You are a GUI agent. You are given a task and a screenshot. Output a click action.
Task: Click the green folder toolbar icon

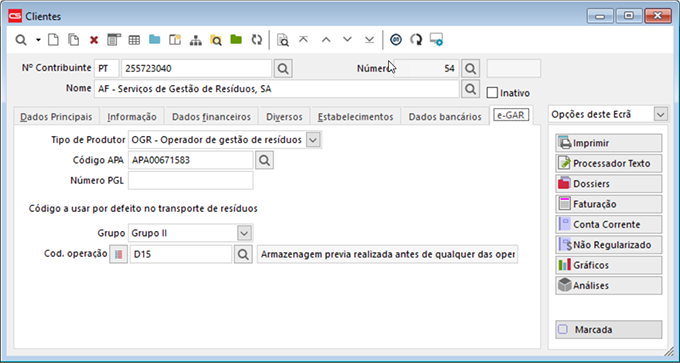236,40
